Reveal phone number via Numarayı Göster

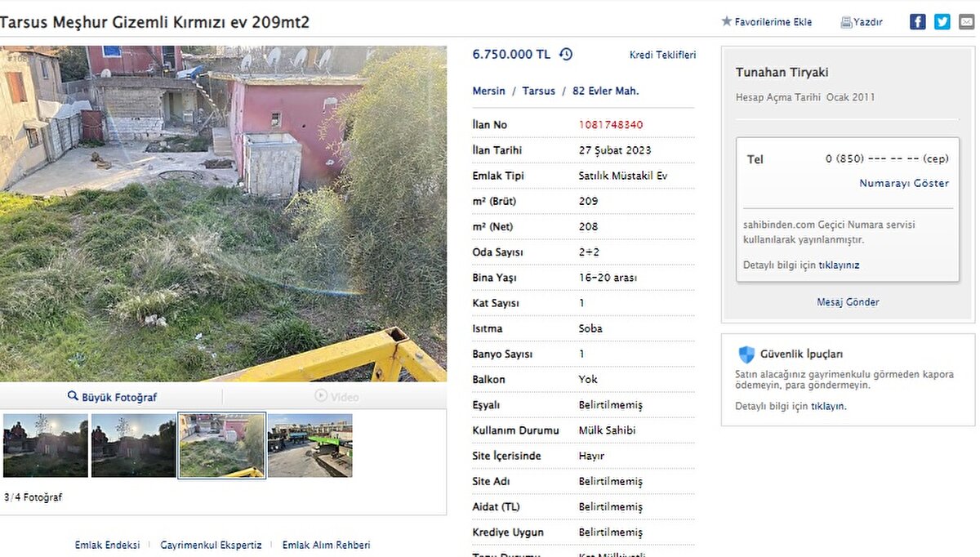click(904, 184)
